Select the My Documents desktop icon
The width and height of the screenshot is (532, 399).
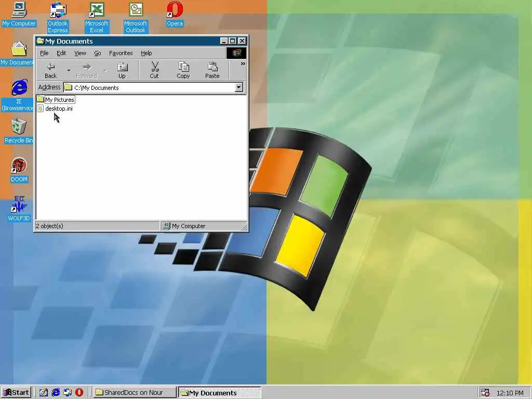click(x=17, y=54)
